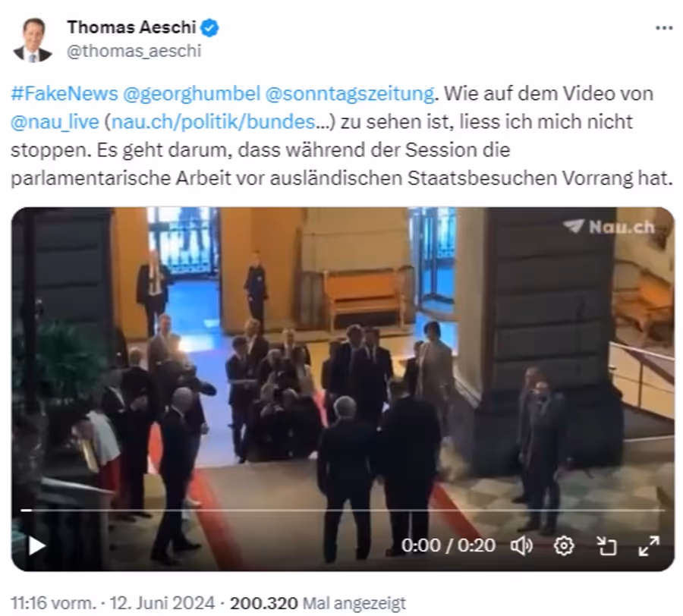Viewport: 683px width, 616px height.
Task: Expand video to fullscreen
Action: tap(649, 545)
